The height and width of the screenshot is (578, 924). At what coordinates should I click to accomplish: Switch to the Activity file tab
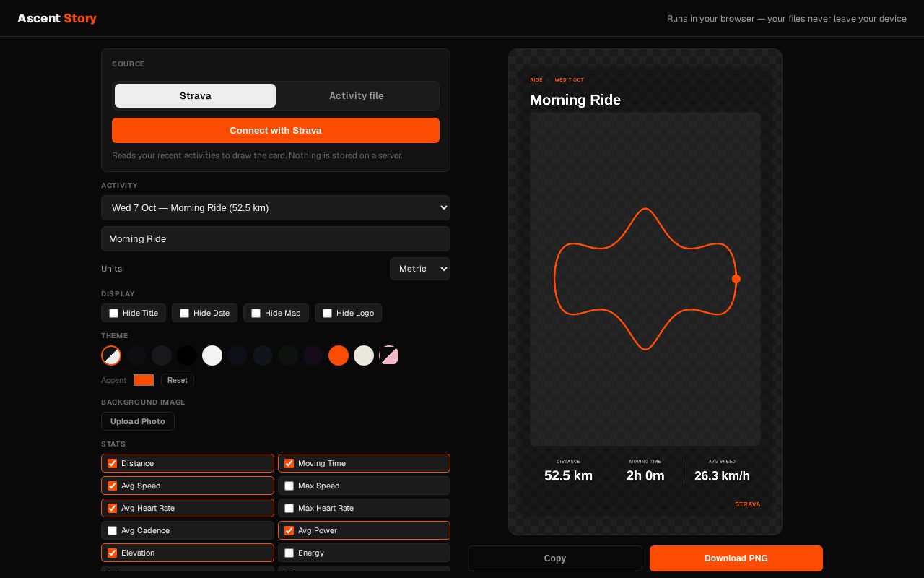pyautogui.click(x=357, y=95)
